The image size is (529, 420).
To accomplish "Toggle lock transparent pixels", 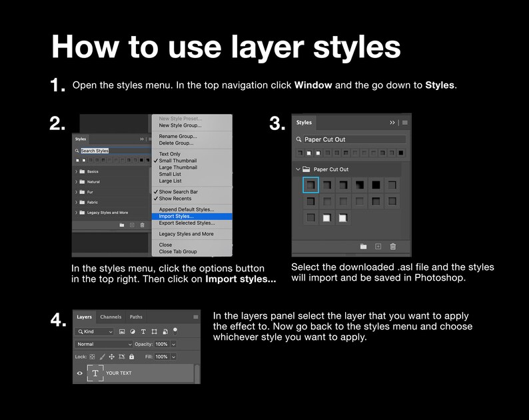I will click(92, 357).
